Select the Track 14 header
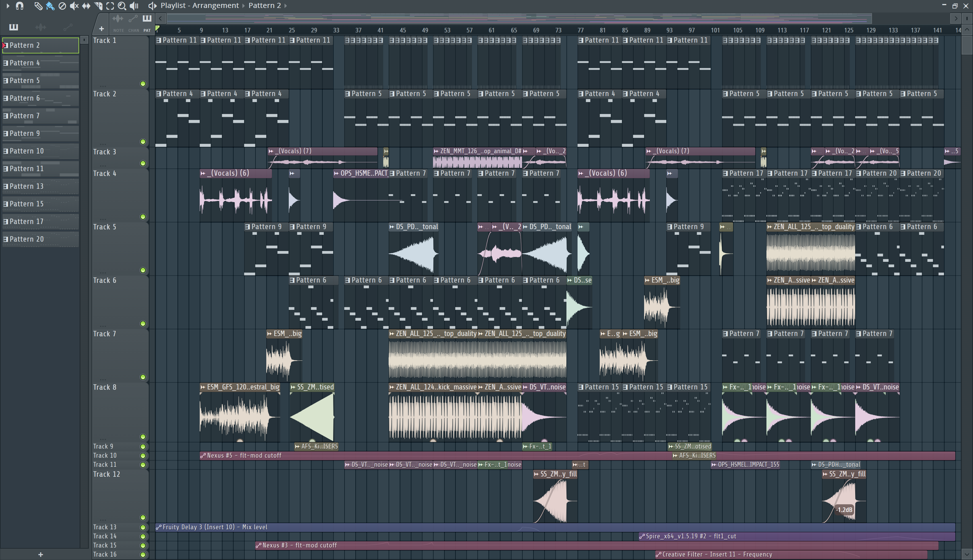Screen dimensions: 973x560 [120, 536]
